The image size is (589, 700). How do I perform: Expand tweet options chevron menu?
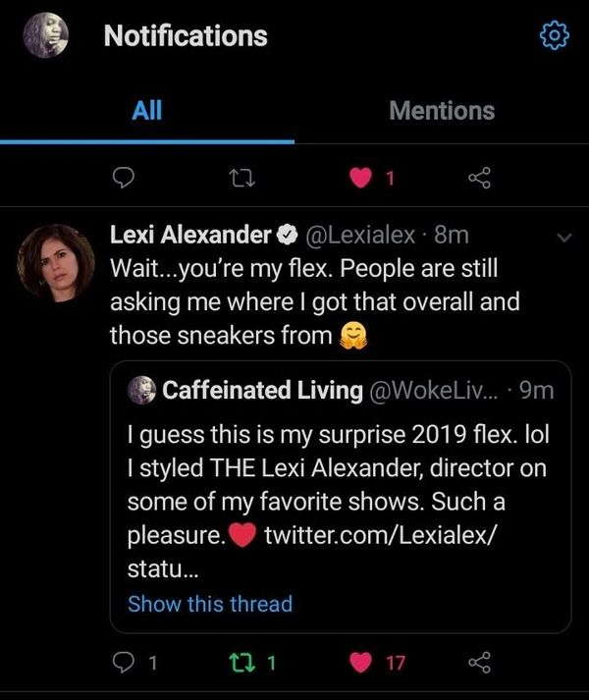[x=563, y=237]
